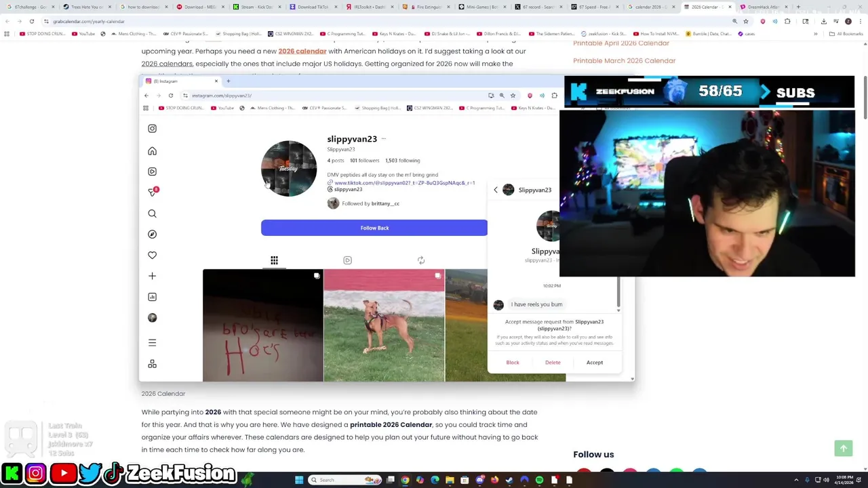Screen dimensions: 868x488
Task: Open the Instagram Reels sidebar icon
Action: coord(152,171)
